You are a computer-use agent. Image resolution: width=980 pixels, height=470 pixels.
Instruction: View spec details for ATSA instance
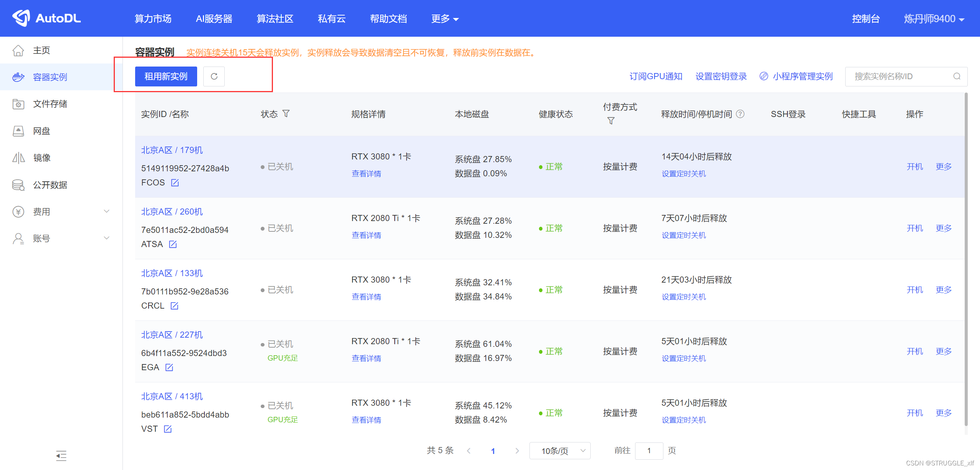[x=366, y=235]
